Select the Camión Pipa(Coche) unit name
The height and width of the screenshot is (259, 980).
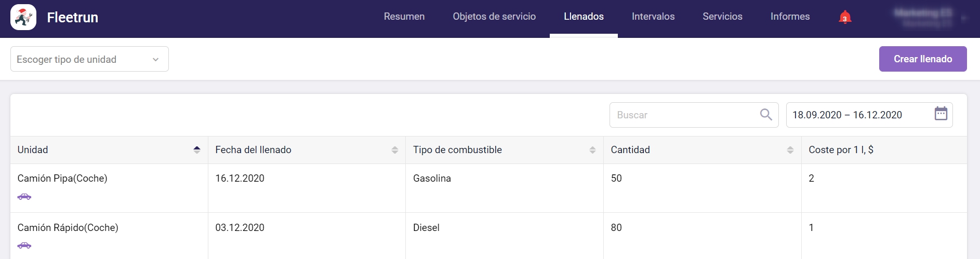tap(62, 179)
